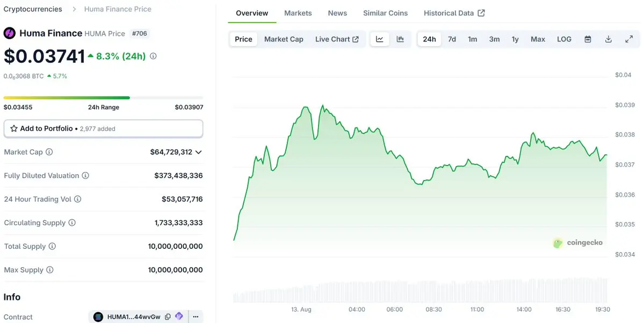The width and height of the screenshot is (644, 323).
Task: Click the chart peak near $0.039
Action: point(322,106)
